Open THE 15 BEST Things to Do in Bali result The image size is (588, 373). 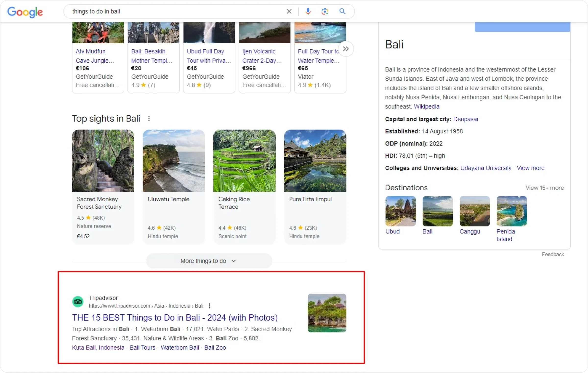(x=175, y=318)
